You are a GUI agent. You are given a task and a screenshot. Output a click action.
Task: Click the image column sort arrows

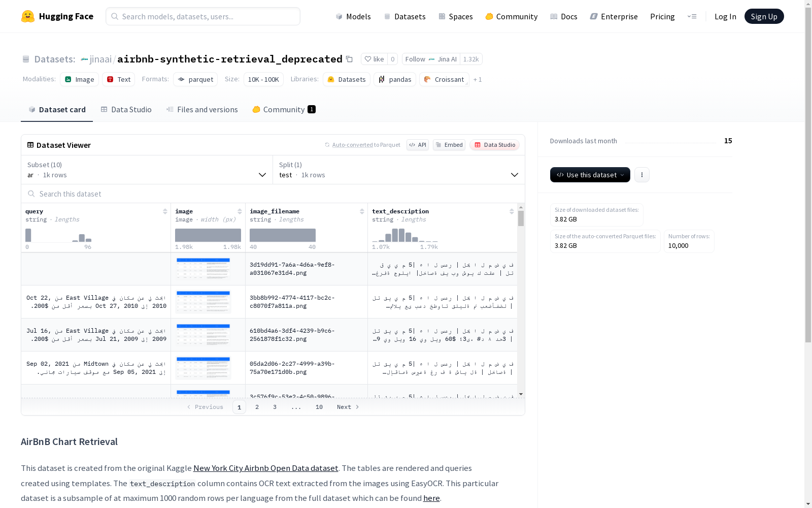click(240, 211)
